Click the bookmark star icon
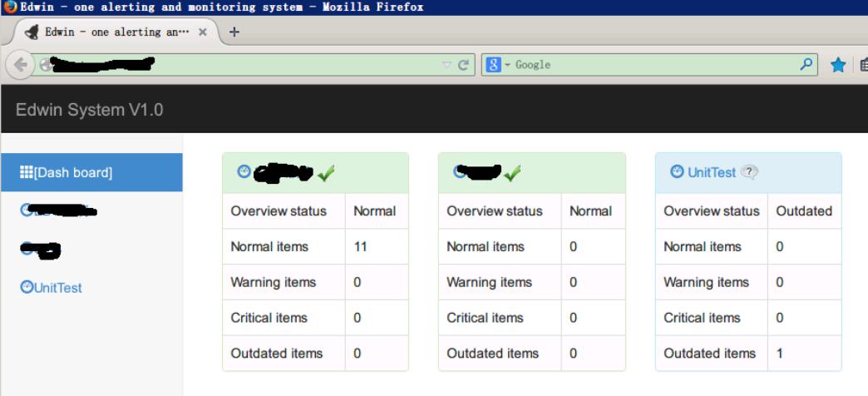868x396 pixels. 839,65
